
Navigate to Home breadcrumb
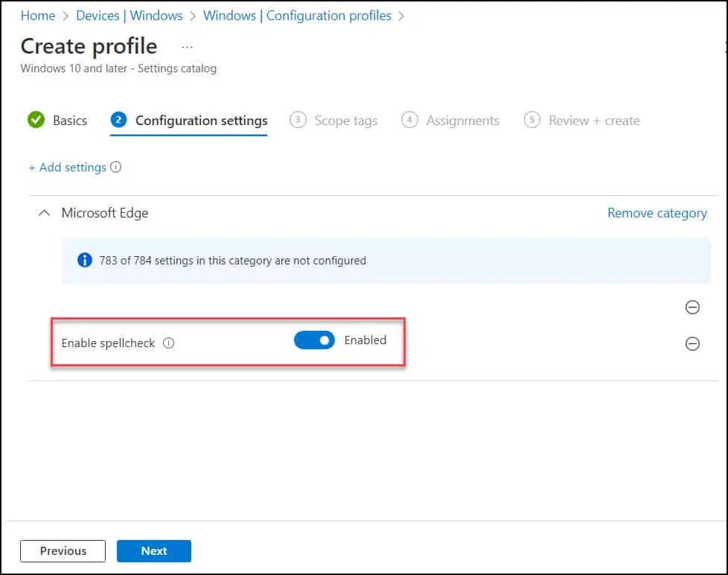click(38, 16)
